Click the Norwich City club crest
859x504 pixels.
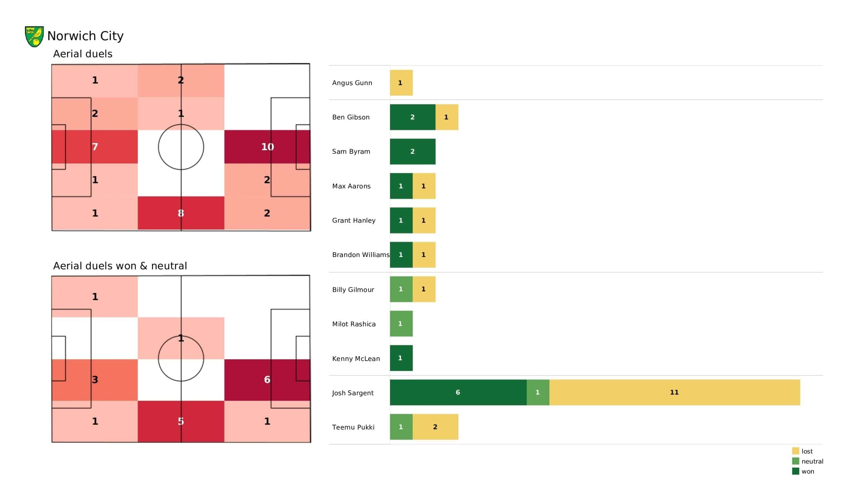34,37
